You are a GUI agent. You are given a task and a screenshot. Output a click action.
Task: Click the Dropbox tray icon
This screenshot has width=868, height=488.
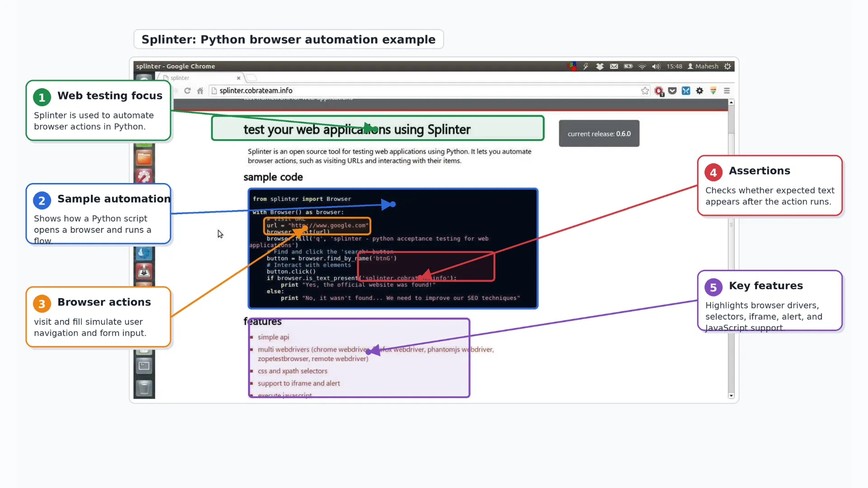pos(599,66)
